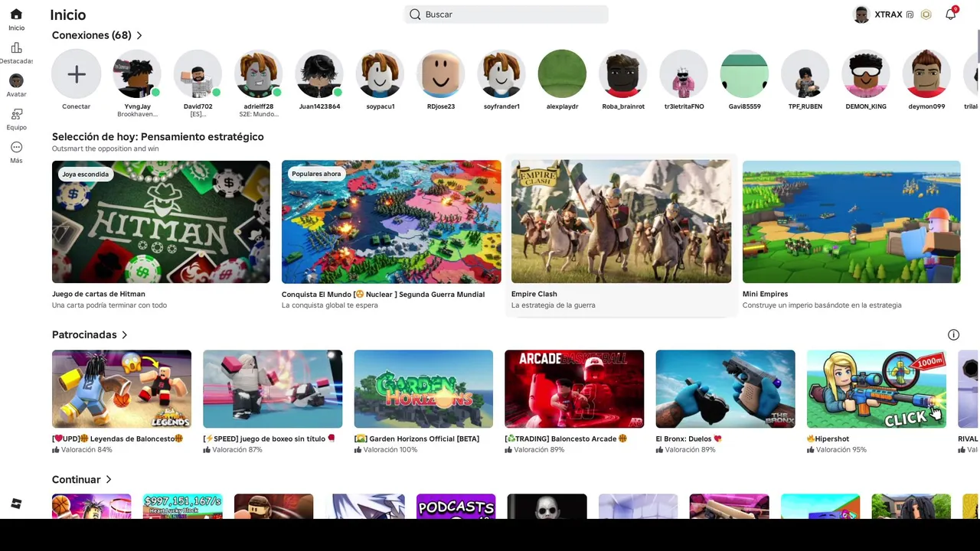Open tr3letritaFNO's avatar

coord(684,74)
